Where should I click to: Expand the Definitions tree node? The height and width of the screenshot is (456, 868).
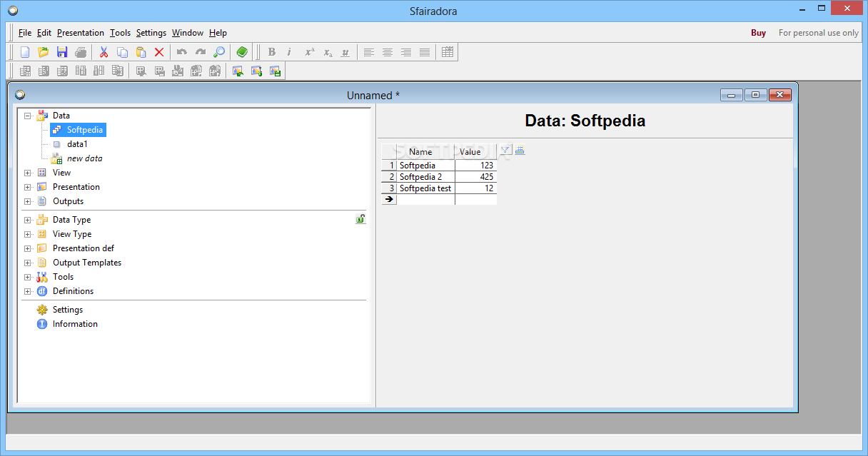click(x=28, y=291)
